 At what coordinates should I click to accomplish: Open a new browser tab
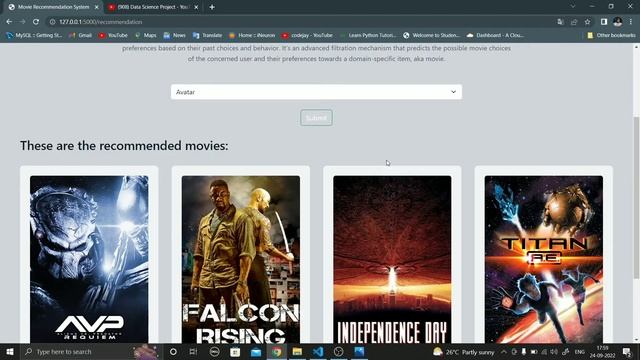212,7
